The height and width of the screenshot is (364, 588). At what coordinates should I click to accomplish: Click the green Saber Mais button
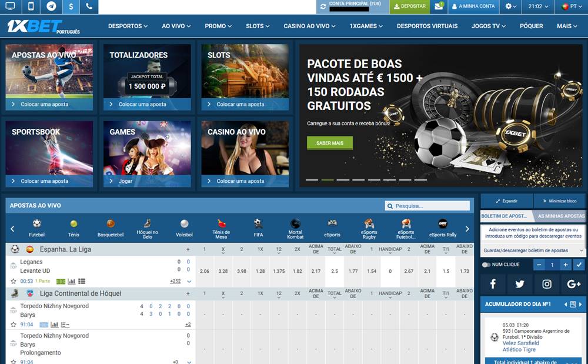point(329,143)
